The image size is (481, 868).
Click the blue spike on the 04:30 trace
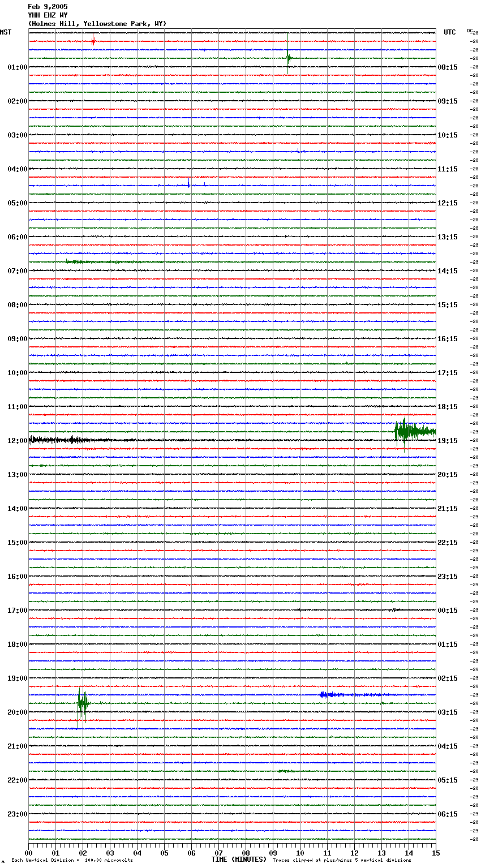(188, 183)
